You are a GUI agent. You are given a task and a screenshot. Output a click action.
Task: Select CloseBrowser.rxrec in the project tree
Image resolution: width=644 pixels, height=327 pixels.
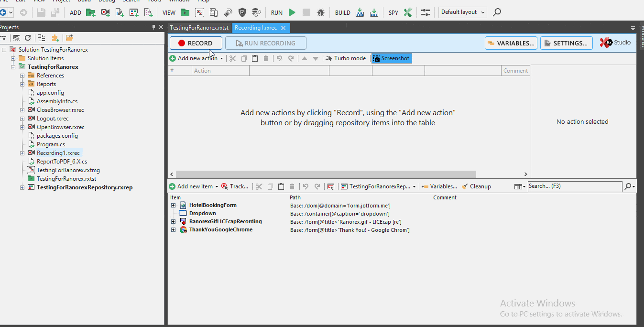tap(60, 110)
